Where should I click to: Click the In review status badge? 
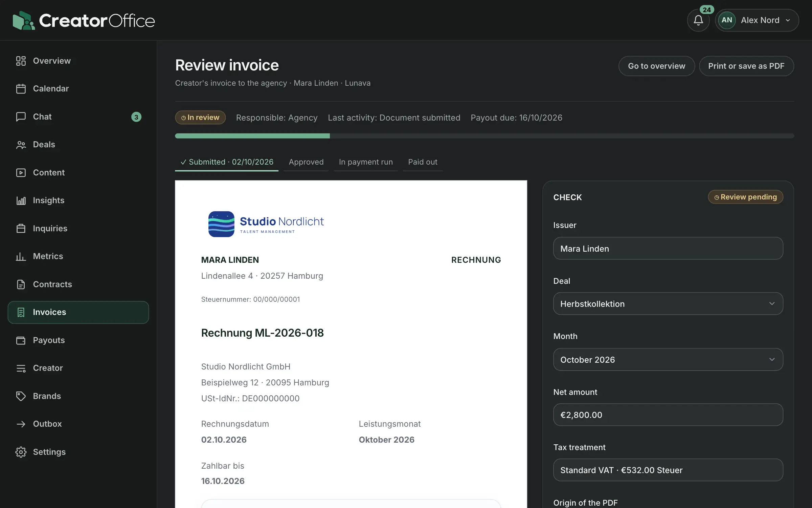(x=200, y=118)
